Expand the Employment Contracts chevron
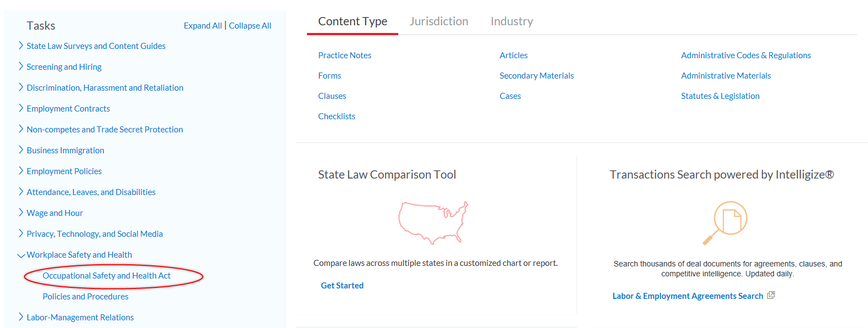This screenshot has width=868, height=328. [21, 108]
